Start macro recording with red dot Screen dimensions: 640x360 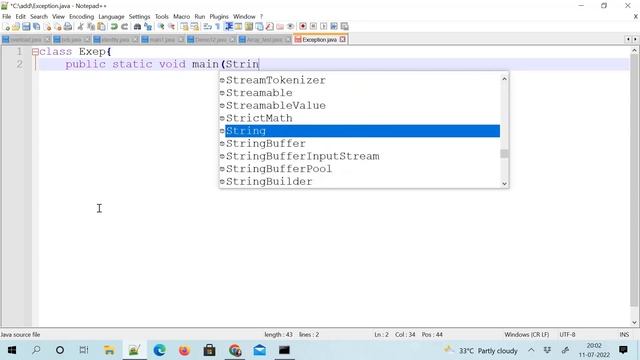pos(302,27)
